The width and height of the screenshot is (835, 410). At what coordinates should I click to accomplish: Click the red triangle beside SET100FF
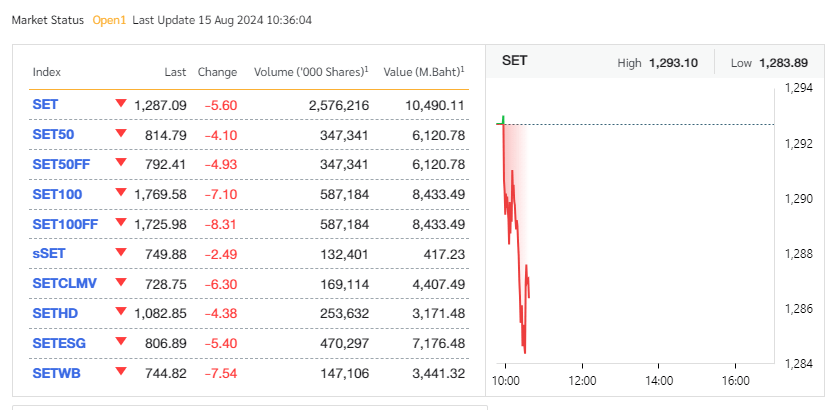pyautogui.click(x=121, y=223)
